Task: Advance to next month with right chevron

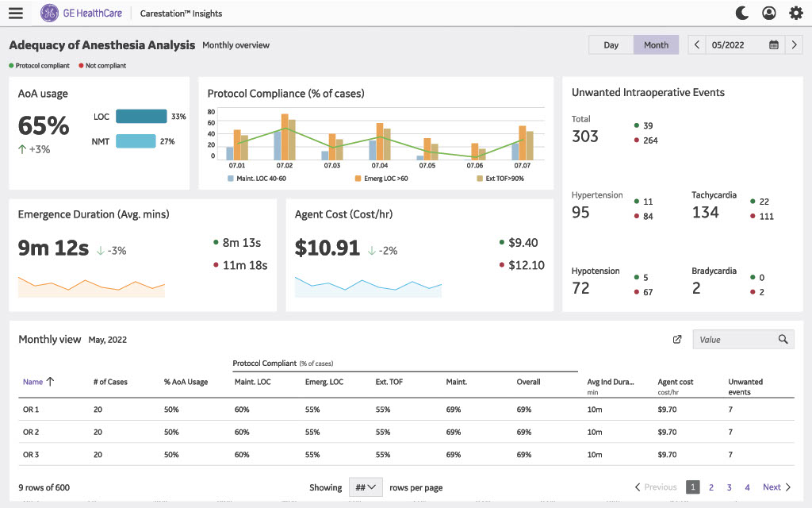Action: click(794, 44)
